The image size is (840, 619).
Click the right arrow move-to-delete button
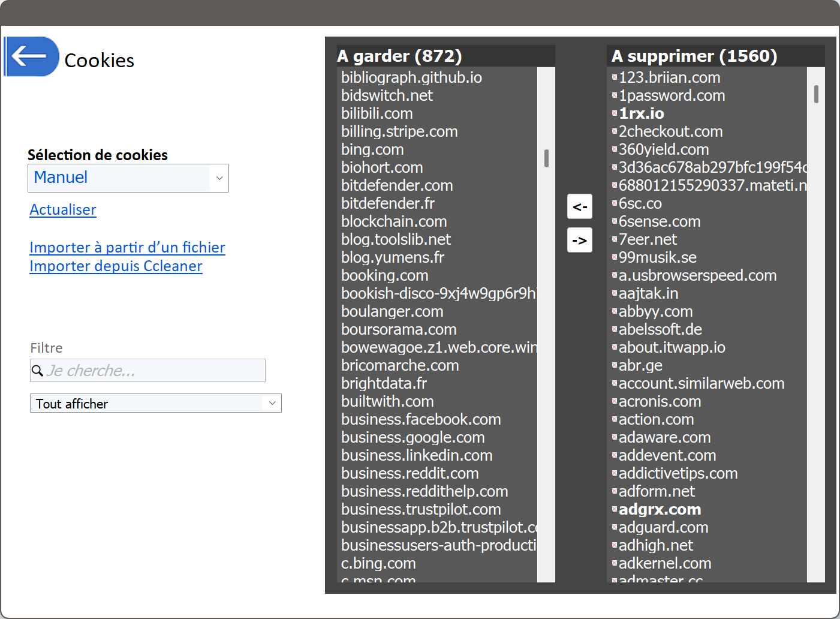(579, 241)
